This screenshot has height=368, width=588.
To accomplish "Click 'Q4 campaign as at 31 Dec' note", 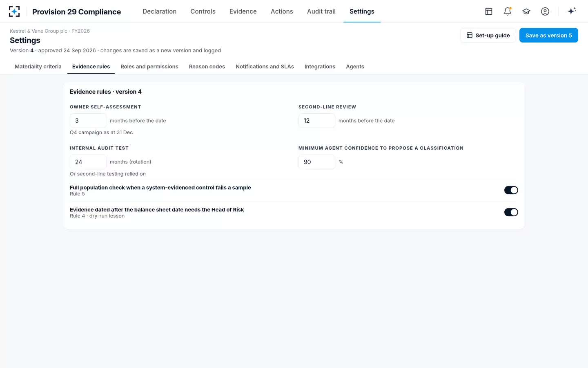I will click(x=101, y=132).
